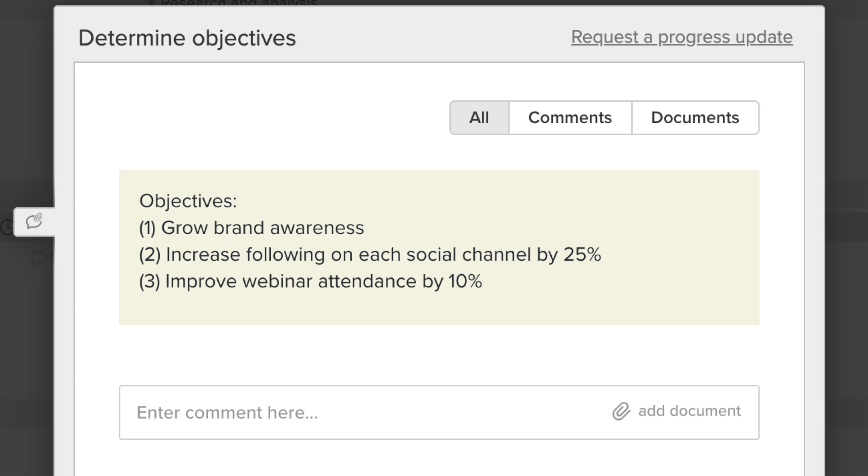
Task: Click the dimmed clock icon at left edge
Action: coord(6,227)
